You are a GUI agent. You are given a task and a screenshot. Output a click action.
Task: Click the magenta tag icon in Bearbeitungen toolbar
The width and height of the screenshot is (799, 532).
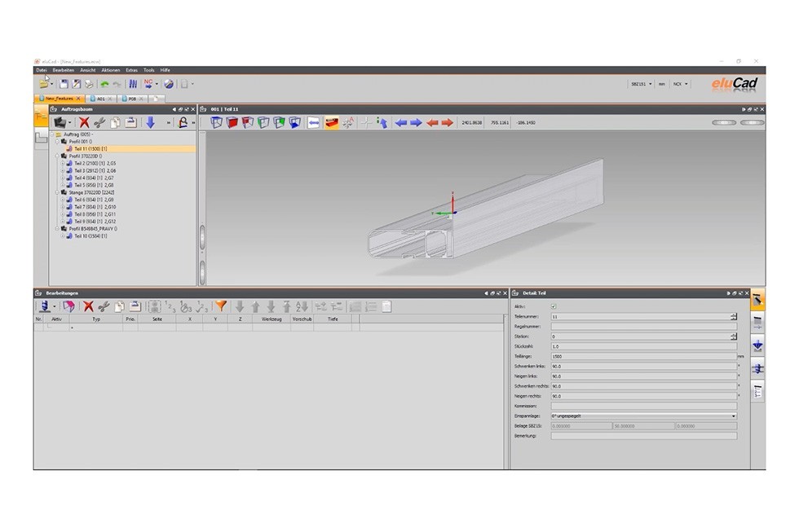68,306
